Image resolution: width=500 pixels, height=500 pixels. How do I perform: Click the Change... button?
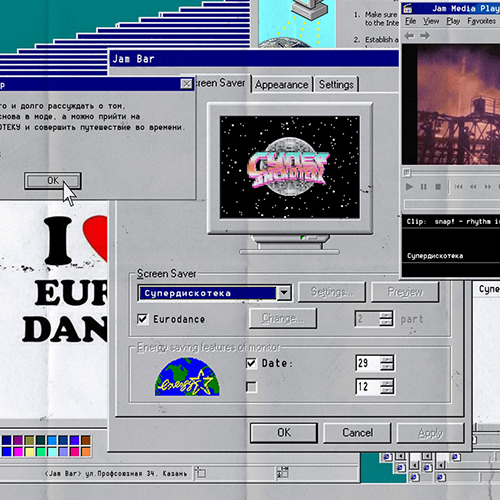tap(283, 318)
